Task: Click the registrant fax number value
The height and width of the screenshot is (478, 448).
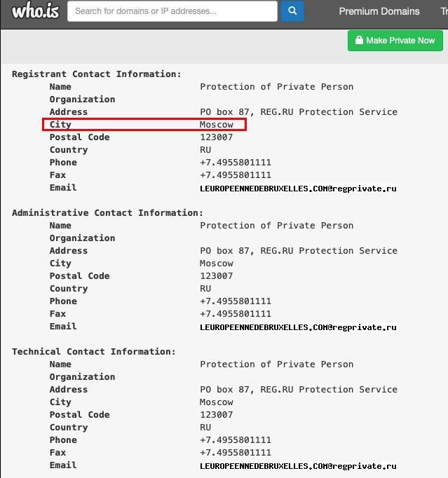Action: click(235, 175)
